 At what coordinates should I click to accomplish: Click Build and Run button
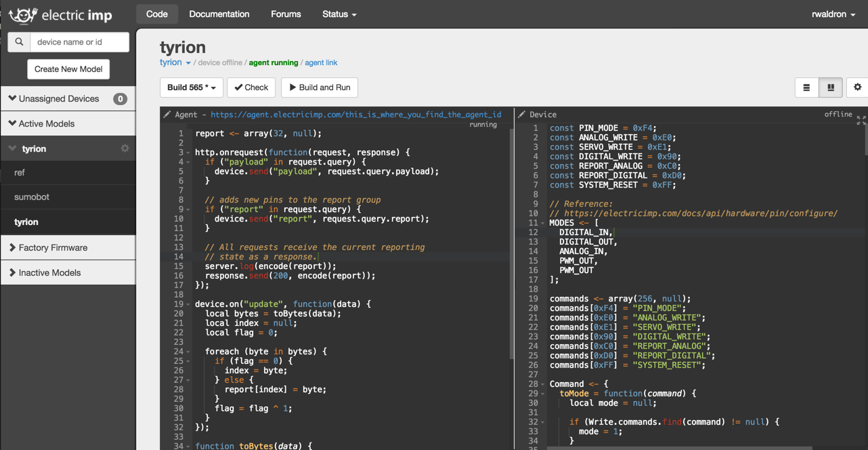(x=320, y=87)
